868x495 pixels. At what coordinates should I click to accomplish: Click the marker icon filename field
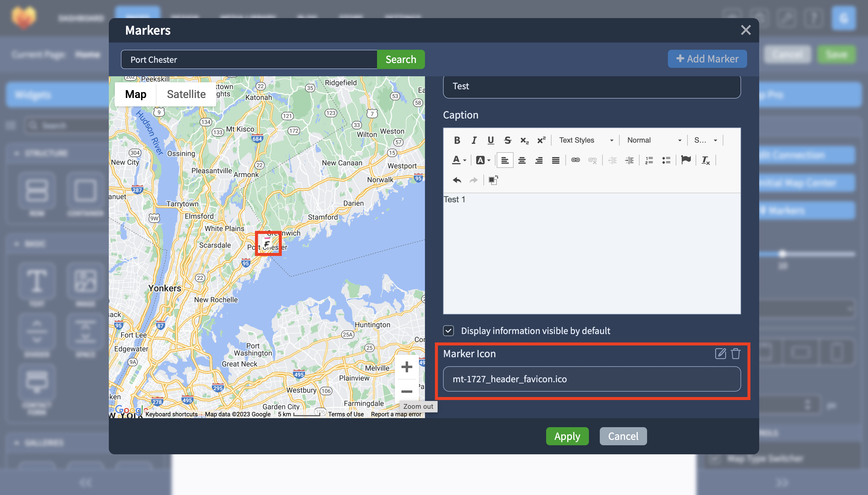(x=592, y=379)
